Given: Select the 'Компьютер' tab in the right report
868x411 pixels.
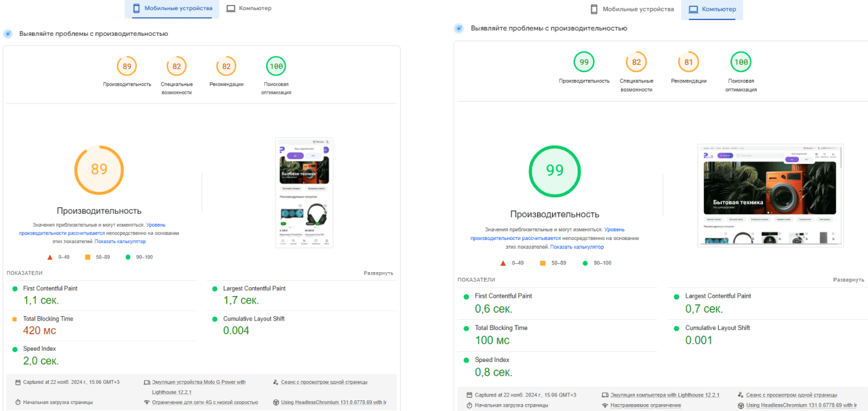Looking at the screenshot, I should coord(713,9).
